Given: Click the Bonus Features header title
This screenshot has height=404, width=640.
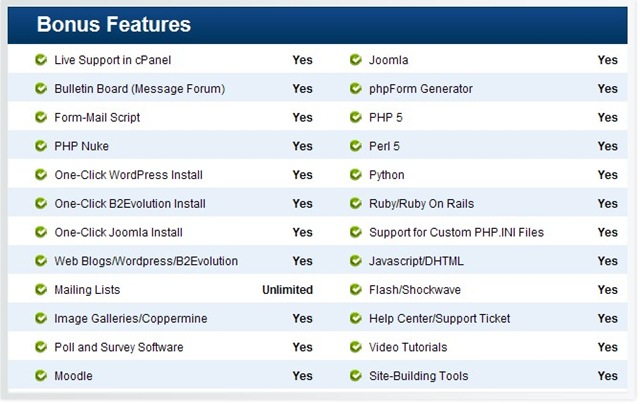Looking at the screenshot, I should coord(114,24).
